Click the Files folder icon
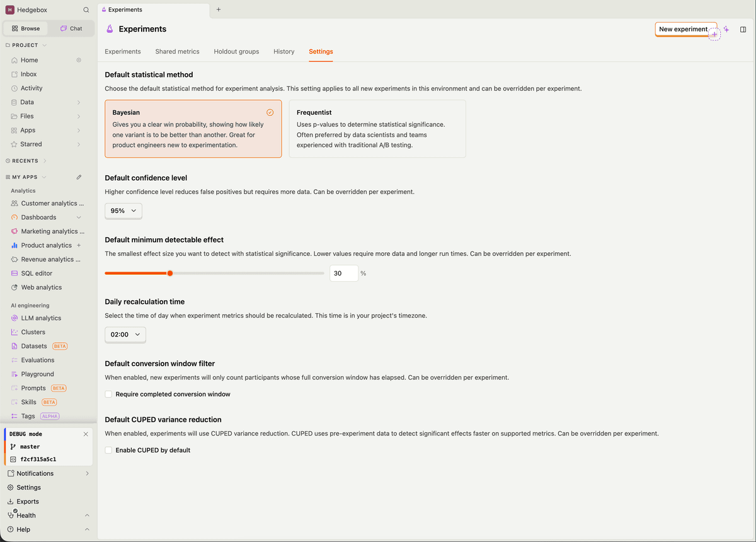 (x=14, y=116)
